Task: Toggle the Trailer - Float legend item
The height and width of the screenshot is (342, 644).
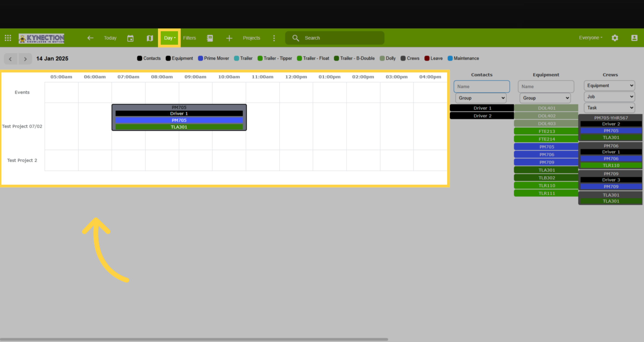Action: (313, 58)
